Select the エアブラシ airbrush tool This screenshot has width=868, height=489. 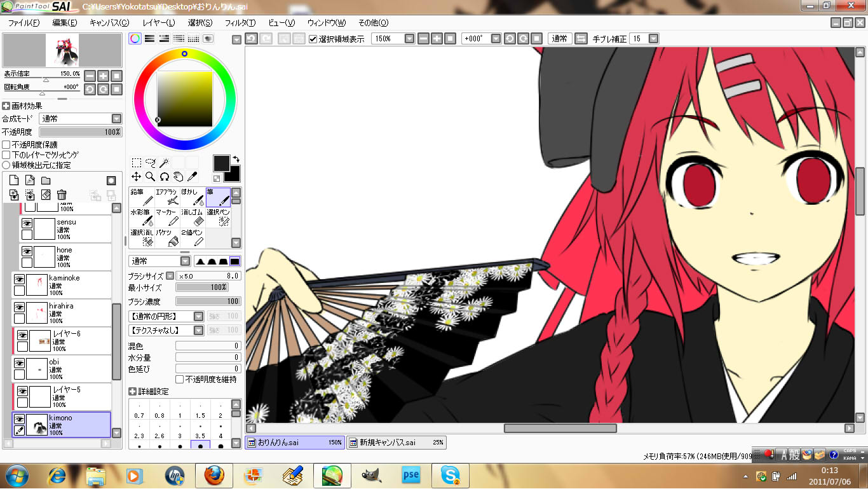pos(167,197)
